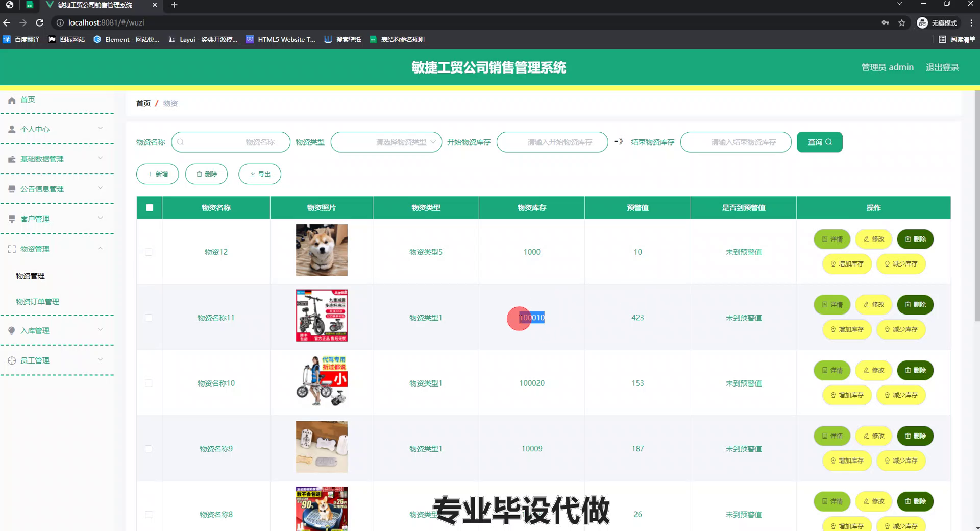Screen dimensions: 980x531
Task: Bookmark this page with star icon
Action: point(902,22)
